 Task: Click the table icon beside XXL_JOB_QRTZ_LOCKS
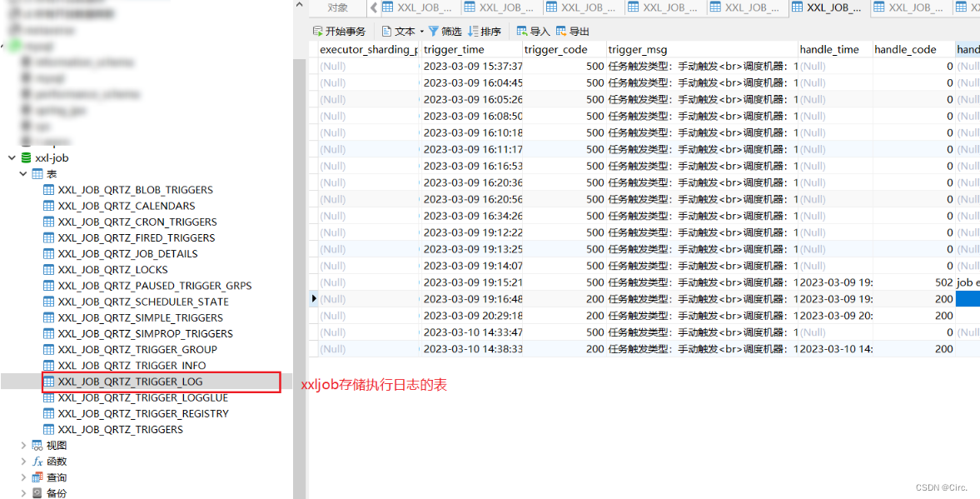49,270
